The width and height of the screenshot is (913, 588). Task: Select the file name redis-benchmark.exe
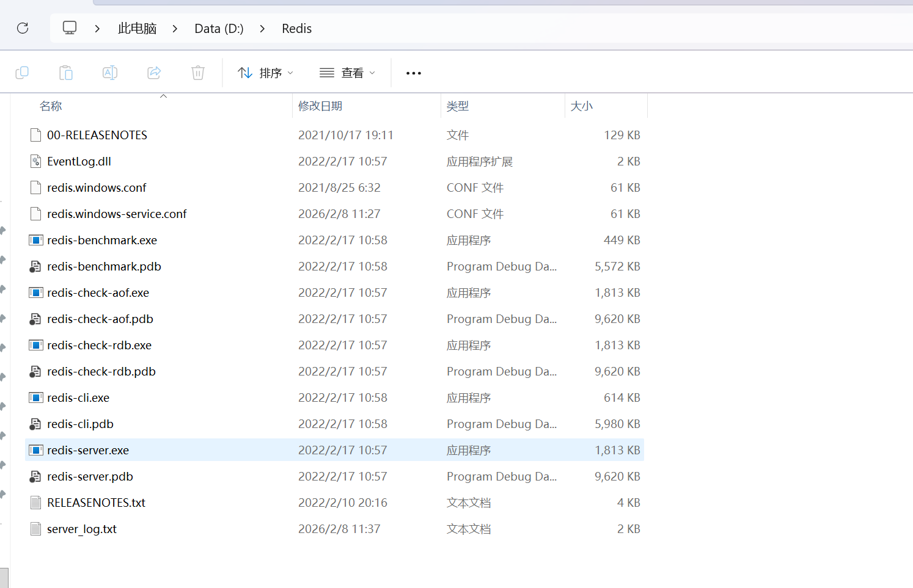pos(102,240)
